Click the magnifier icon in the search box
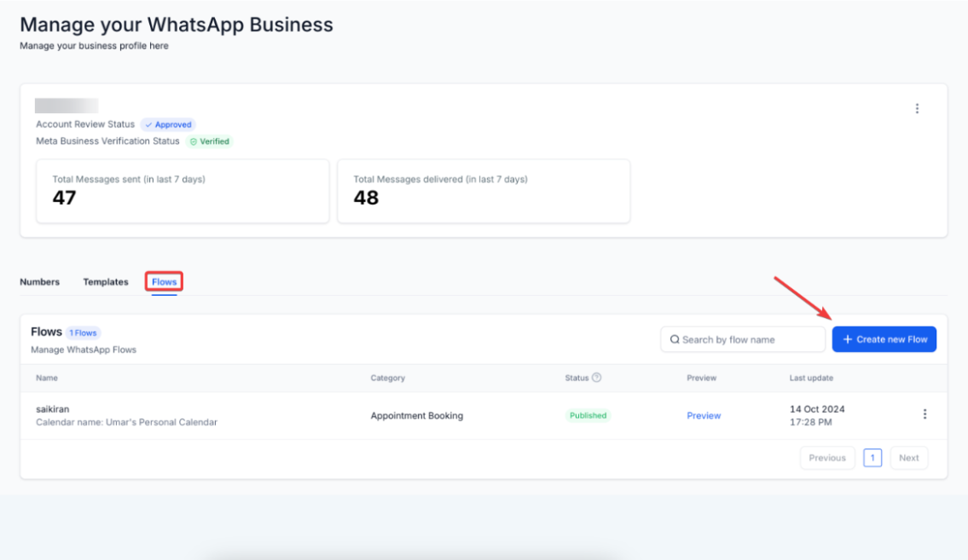The image size is (968, 560). pyautogui.click(x=675, y=339)
